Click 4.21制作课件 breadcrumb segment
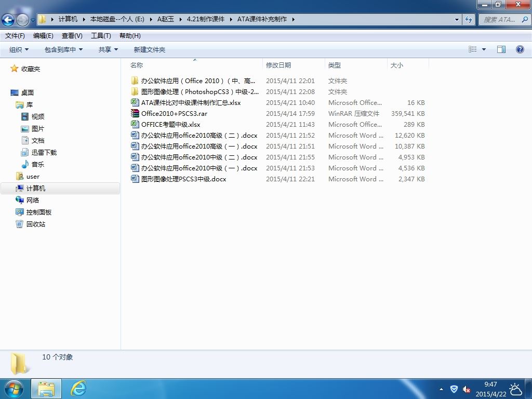The width and height of the screenshot is (532, 399). tap(206, 19)
